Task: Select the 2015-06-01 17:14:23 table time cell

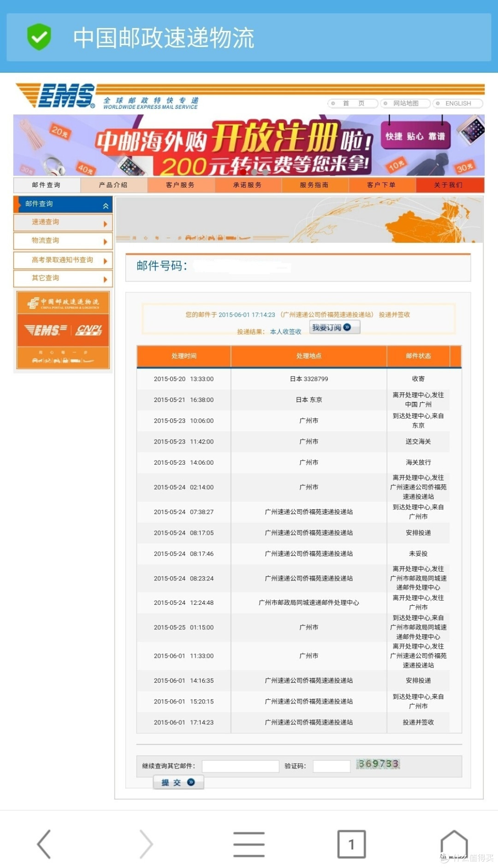Action: (184, 722)
